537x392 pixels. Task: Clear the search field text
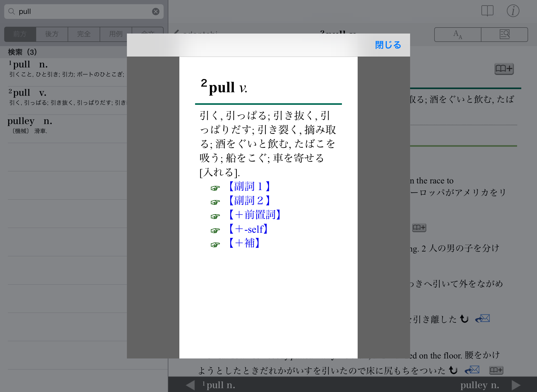[x=156, y=12]
